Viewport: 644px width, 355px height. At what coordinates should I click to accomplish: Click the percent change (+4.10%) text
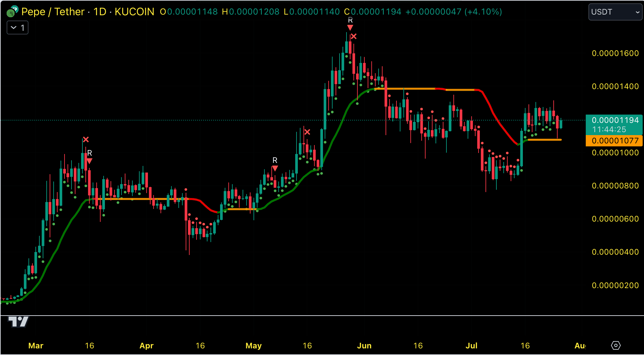[483, 12]
